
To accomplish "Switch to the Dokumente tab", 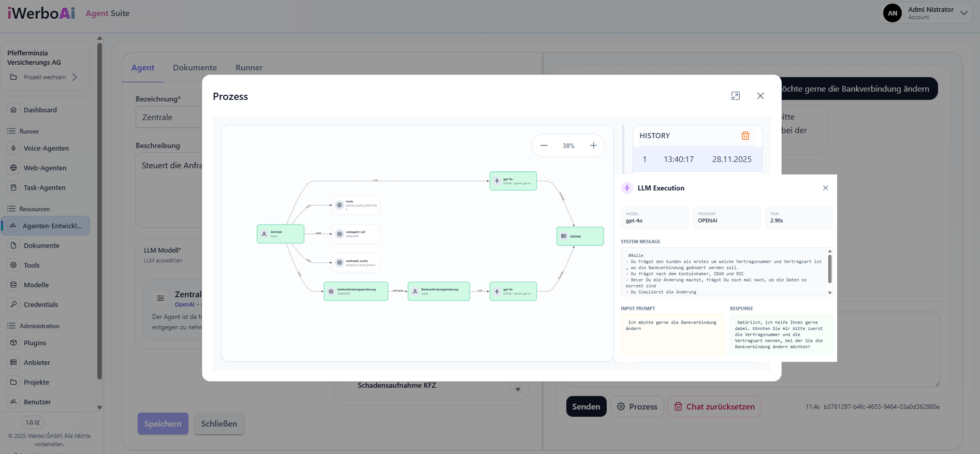I will 195,68.
